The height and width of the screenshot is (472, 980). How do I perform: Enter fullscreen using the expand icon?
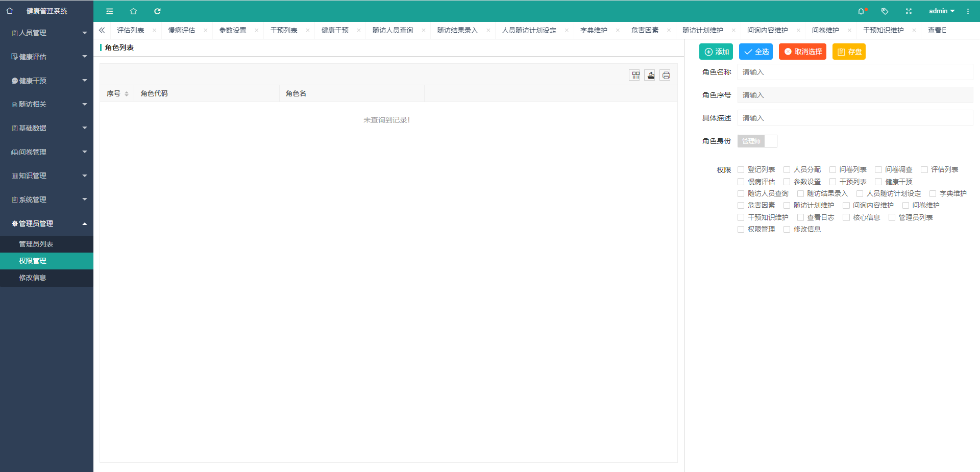(x=909, y=11)
